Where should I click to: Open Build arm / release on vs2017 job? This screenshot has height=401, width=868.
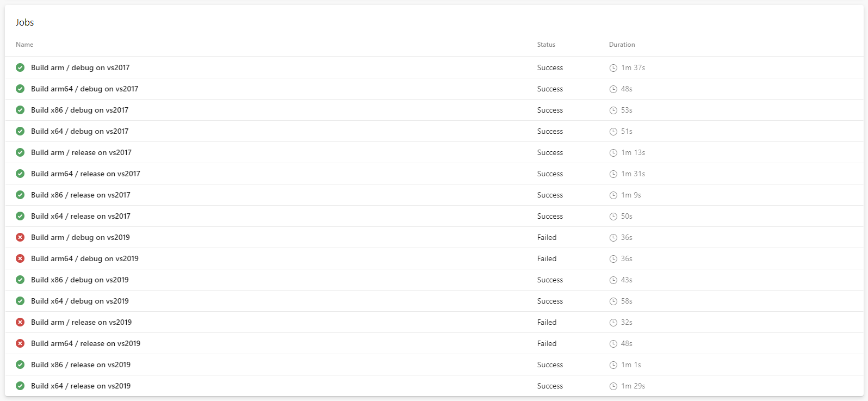click(x=434, y=152)
